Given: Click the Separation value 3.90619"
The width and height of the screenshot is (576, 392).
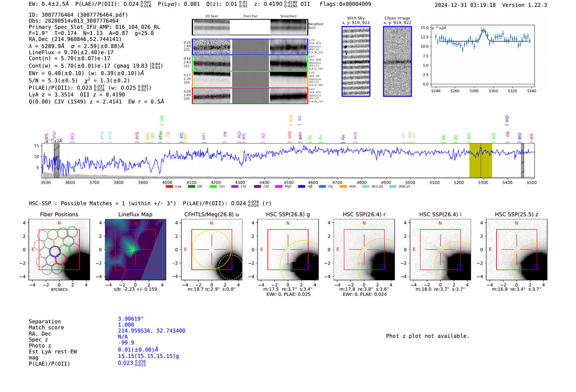Looking at the screenshot, I should coord(130,319).
